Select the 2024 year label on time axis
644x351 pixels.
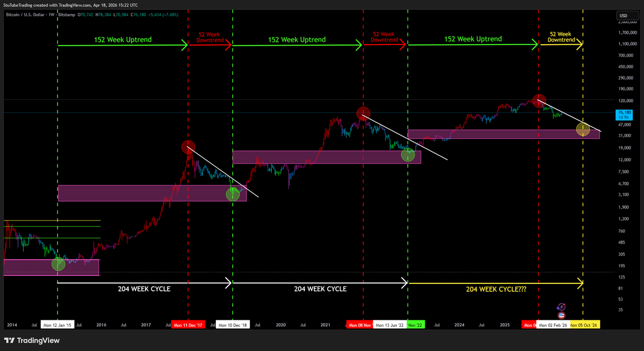459,325
